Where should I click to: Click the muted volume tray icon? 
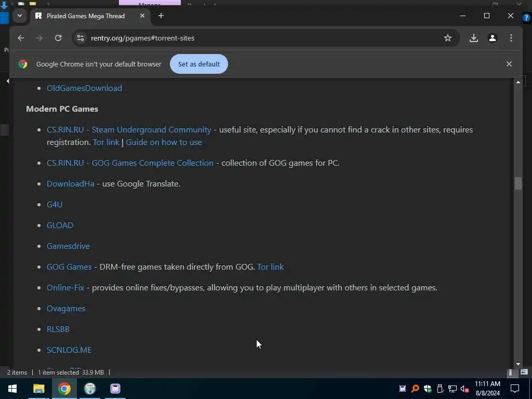pyautogui.click(x=465, y=389)
